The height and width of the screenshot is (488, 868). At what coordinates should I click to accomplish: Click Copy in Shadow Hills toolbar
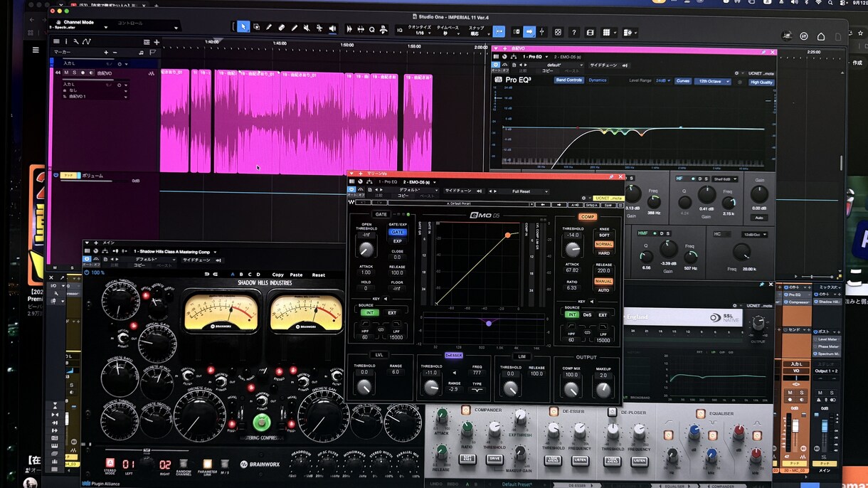click(x=277, y=275)
